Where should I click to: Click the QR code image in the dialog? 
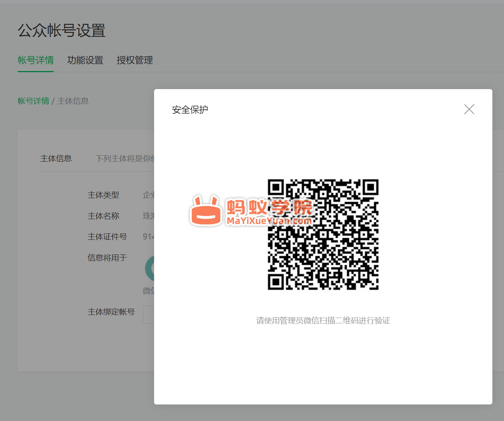pos(323,235)
